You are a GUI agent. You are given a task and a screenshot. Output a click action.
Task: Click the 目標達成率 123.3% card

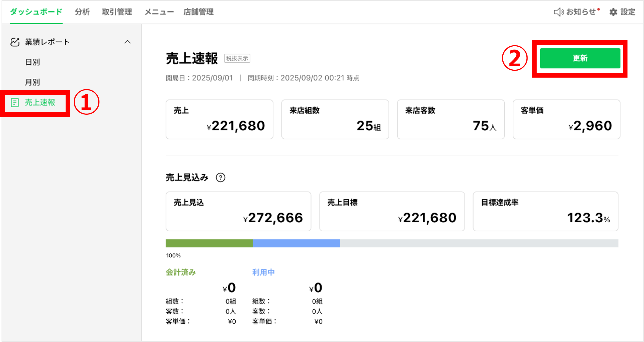pyautogui.click(x=545, y=211)
